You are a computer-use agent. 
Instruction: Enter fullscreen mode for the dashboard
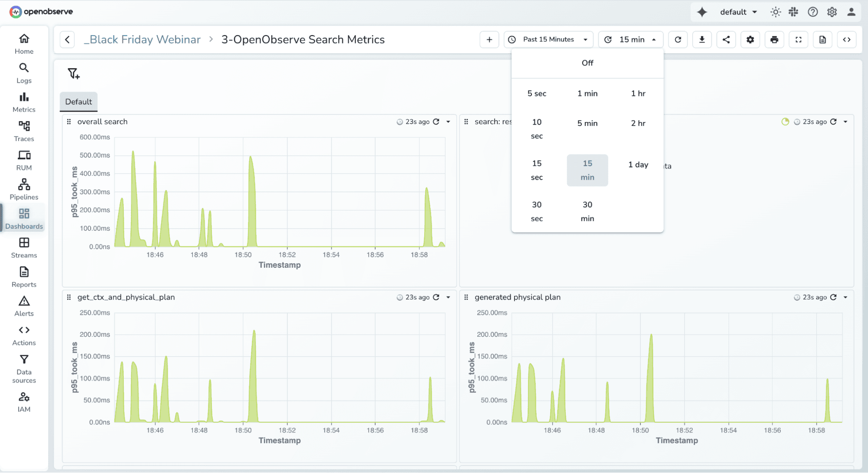pos(798,39)
